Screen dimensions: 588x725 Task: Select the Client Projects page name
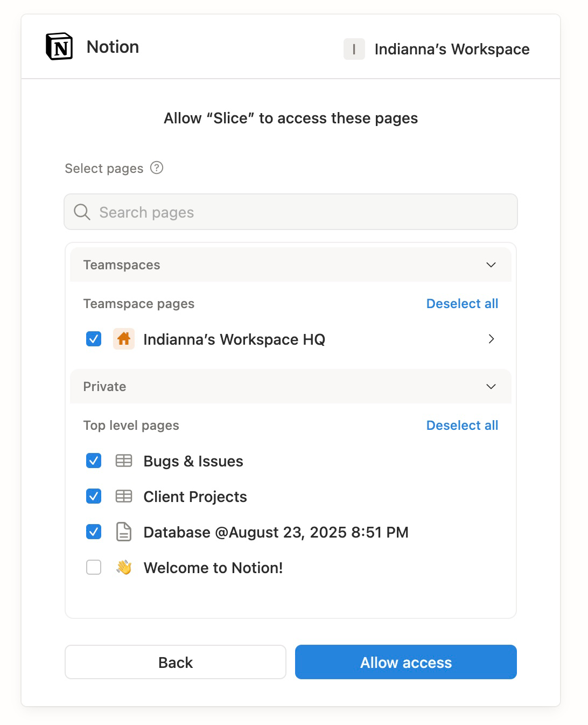(195, 497)
